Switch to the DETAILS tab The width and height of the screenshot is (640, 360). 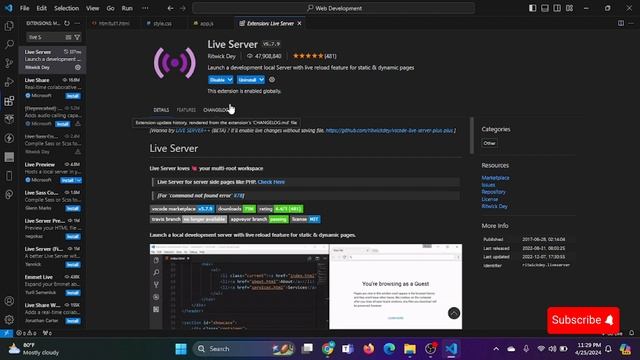tap(161, 110)
